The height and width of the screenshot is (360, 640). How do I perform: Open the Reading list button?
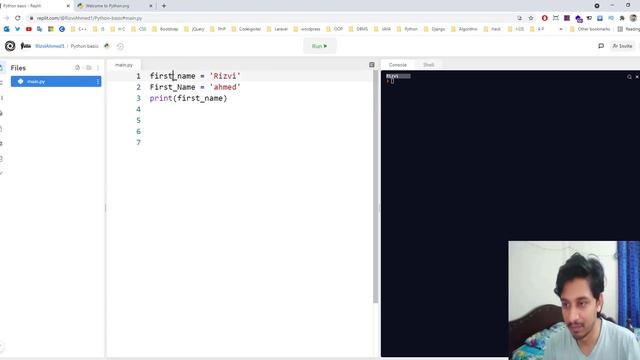click(x=629, y=29)
